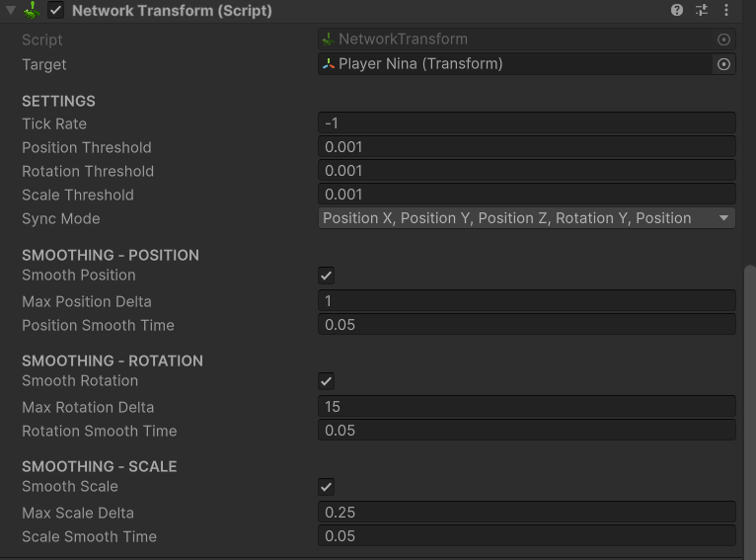Viewport: 756px width, 560px height.
Task: Click the Max Position Delta label
Action: tap(87, 302)
